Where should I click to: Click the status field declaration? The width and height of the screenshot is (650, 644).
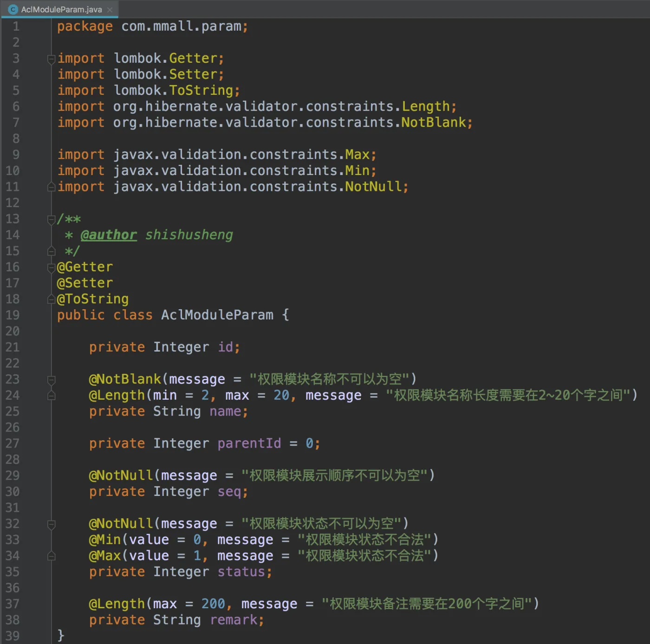coord(181,572)
